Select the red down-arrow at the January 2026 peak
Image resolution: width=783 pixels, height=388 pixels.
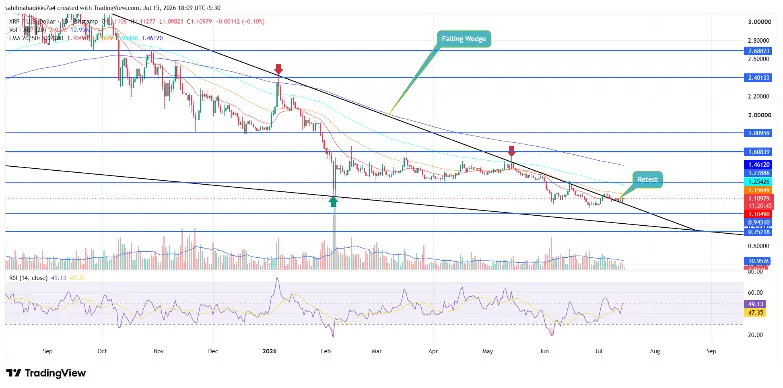click(x=279, y=69)
